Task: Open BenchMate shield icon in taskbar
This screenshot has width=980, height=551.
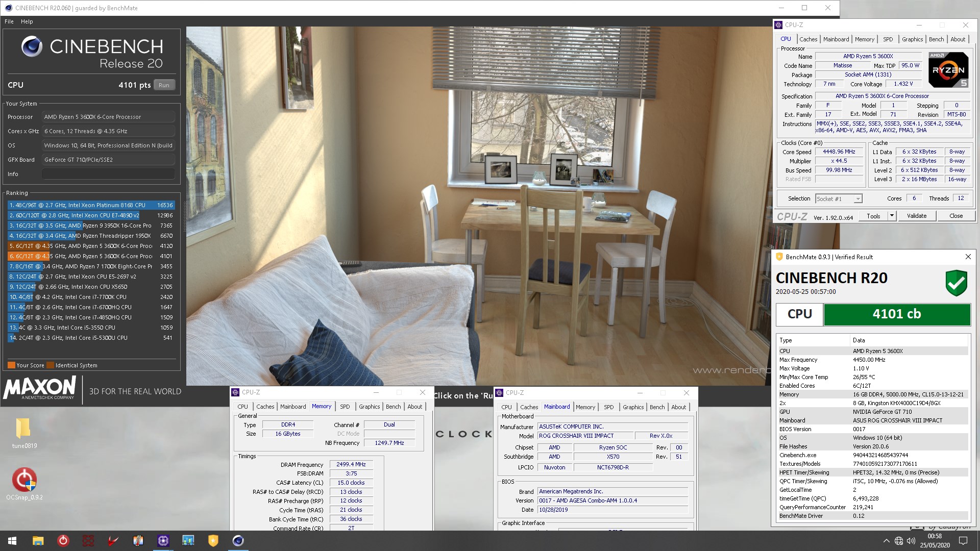Action: pos(213,541)
